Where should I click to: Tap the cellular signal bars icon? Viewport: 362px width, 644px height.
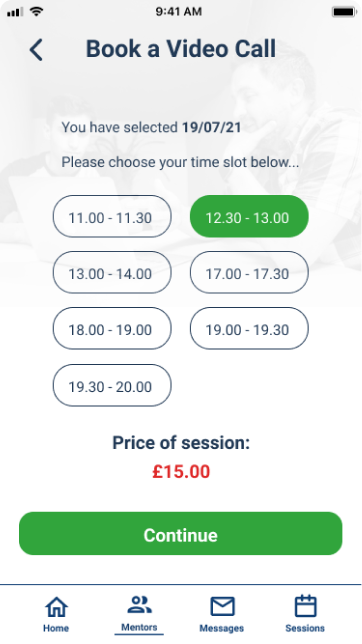coord(15,12)
